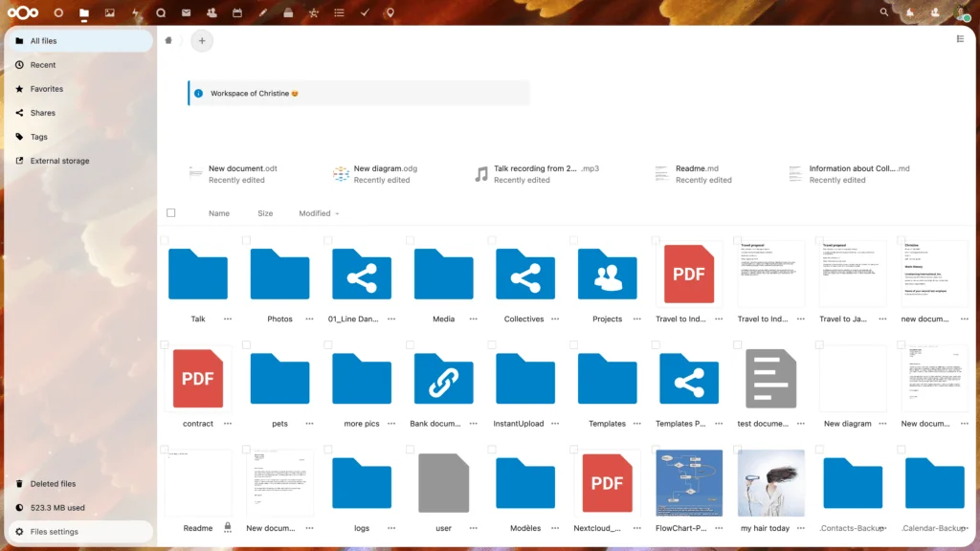Click the Nextcloud logo
The width and height of the screenshot is (980, 551).
[23, 12]
